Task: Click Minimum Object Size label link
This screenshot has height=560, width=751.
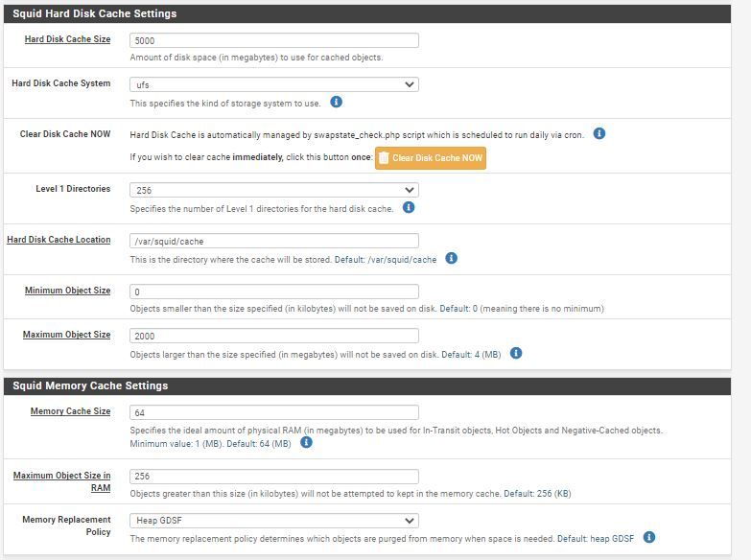Action: [x=67, y=291]
